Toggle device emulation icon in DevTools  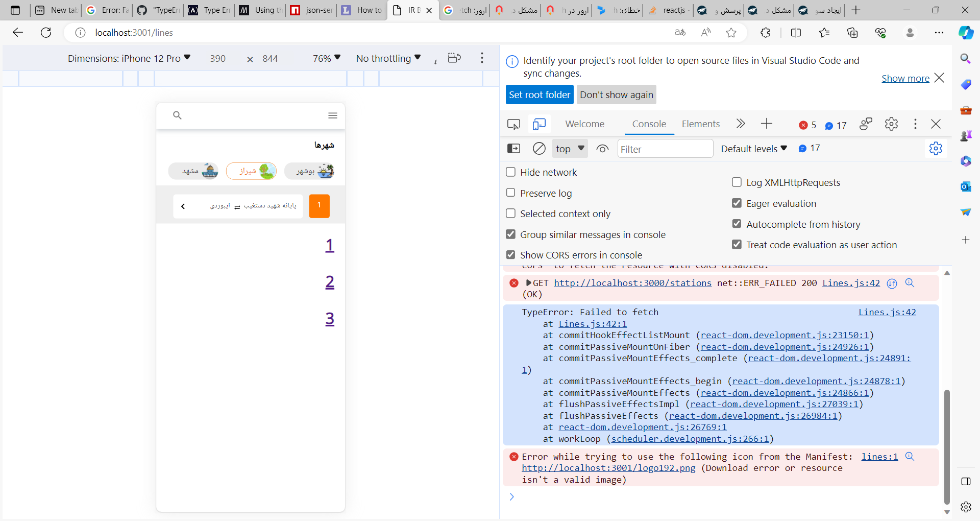539,124
